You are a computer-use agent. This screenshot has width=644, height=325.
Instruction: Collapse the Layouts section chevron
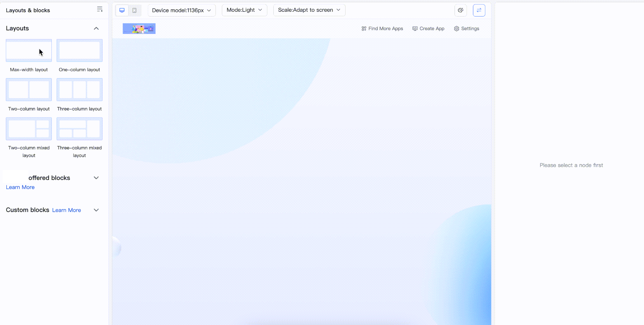[x=96, y=28]
